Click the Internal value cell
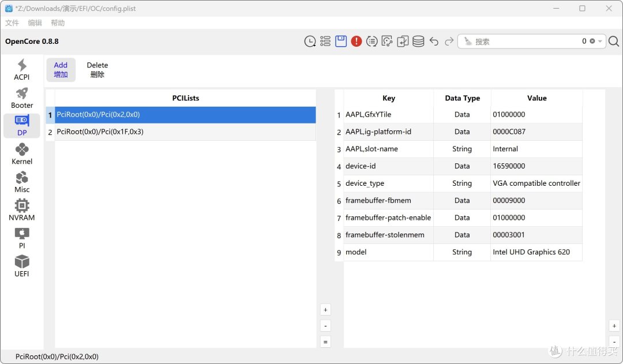The image size is (623, 364). pyautogui.click(x=537, y=149)
